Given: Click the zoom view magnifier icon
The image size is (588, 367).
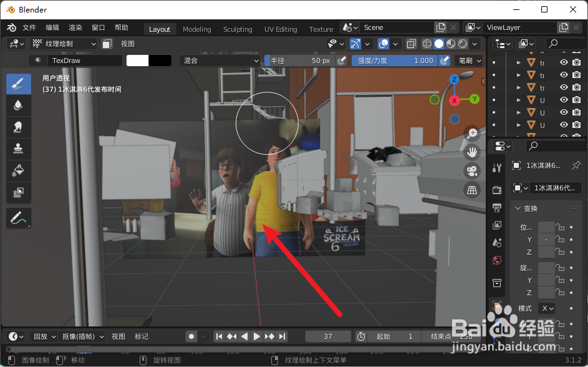Looking at the screenshot, I should click(x=472, y=133).
